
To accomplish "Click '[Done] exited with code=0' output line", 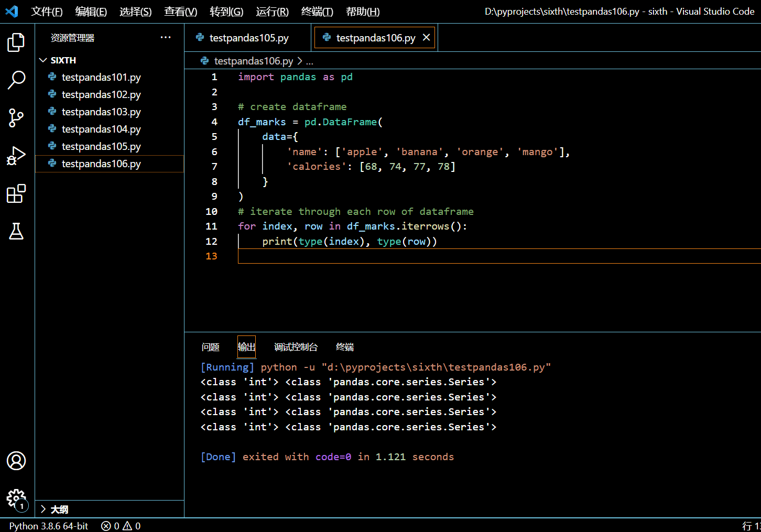I will 327,457.
